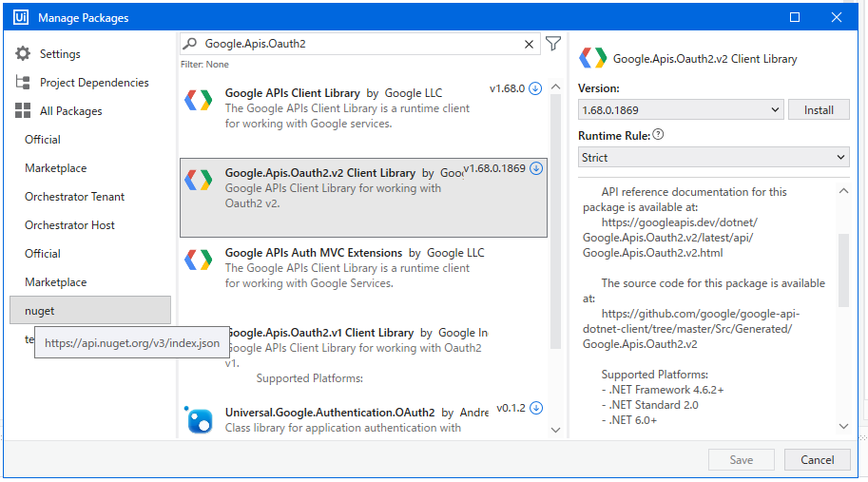Click the Cancel button
868x482 pixels.
[x=817, y=460]
